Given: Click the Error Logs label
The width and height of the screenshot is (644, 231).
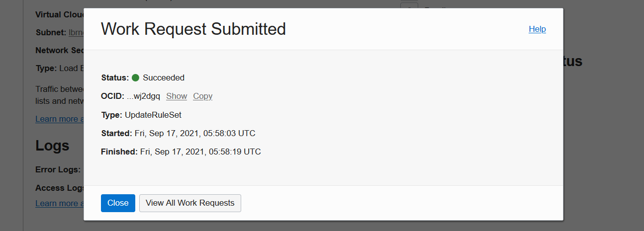Looking at the screenshot, I should click(58, 169).
